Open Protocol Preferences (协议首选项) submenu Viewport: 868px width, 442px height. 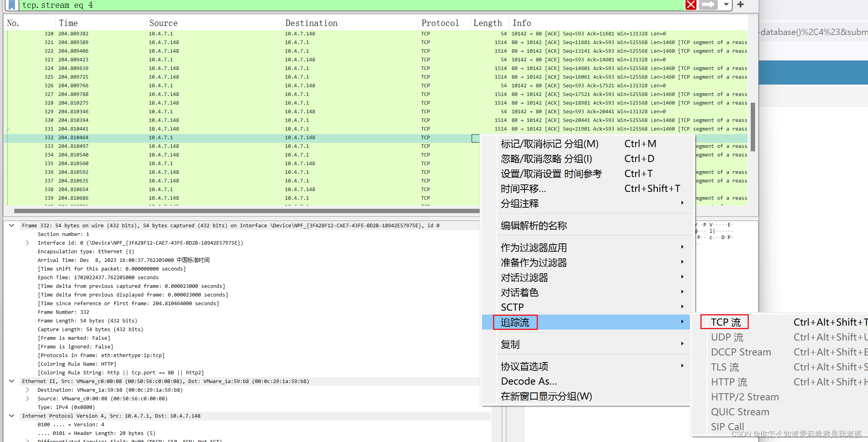[586, 366]
